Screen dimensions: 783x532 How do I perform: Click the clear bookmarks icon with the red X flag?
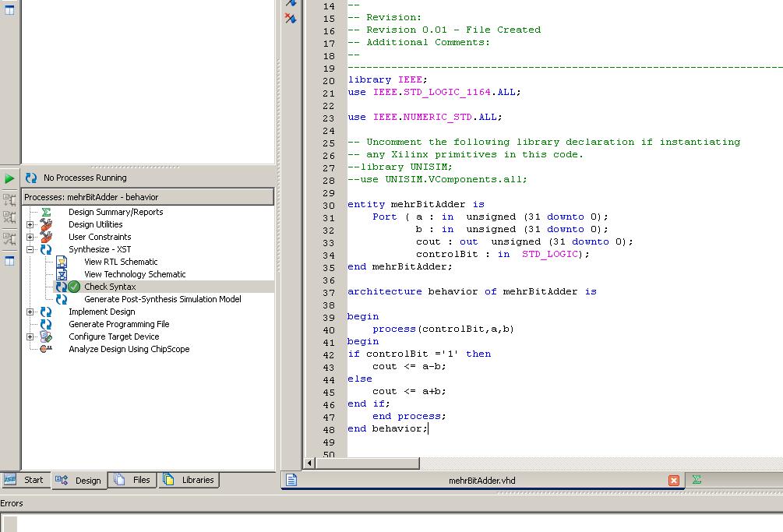pyautogui.click(x=291, y=19)
